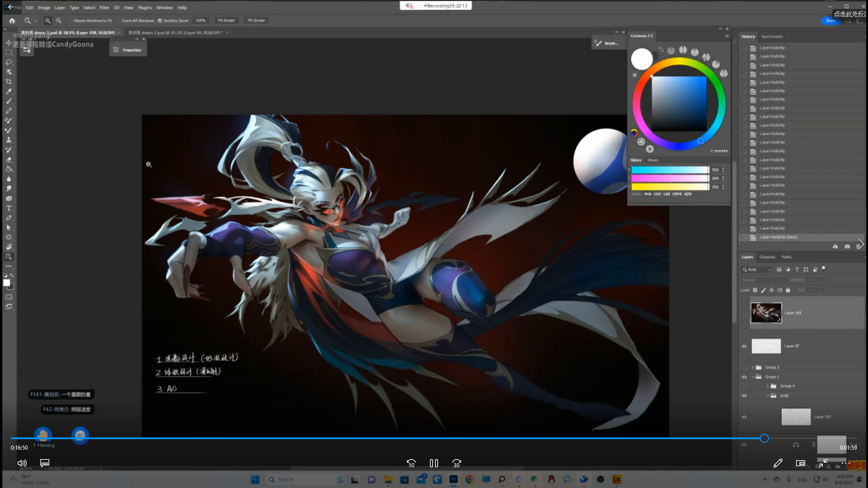Click the Fill Screen button
868x488 pixels.
(256, 20)
